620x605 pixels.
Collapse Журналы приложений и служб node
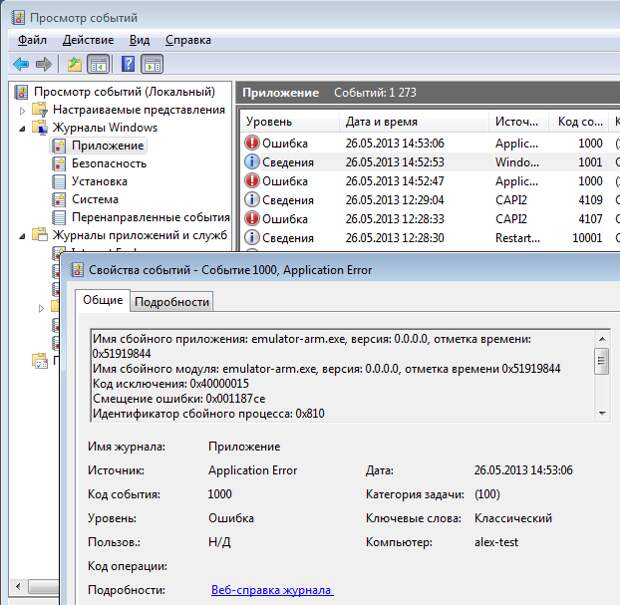[23, 236]
